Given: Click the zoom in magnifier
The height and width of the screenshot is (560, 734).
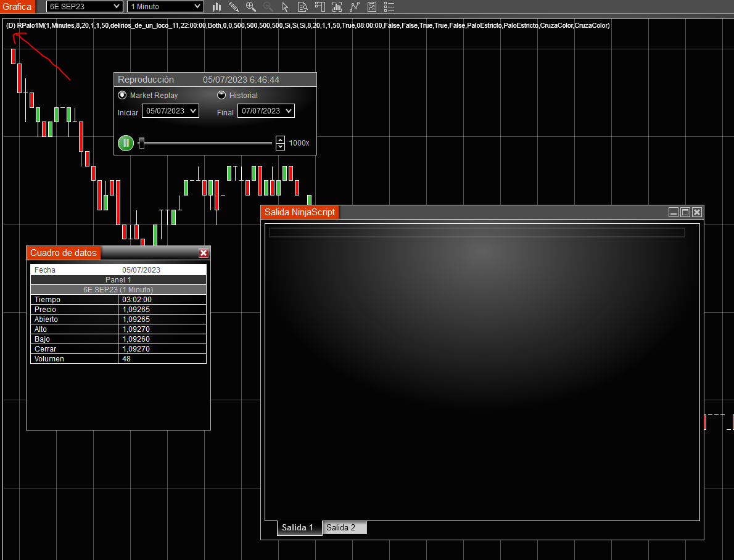Looking at the screenshot, I should click(x=251, y=7).
